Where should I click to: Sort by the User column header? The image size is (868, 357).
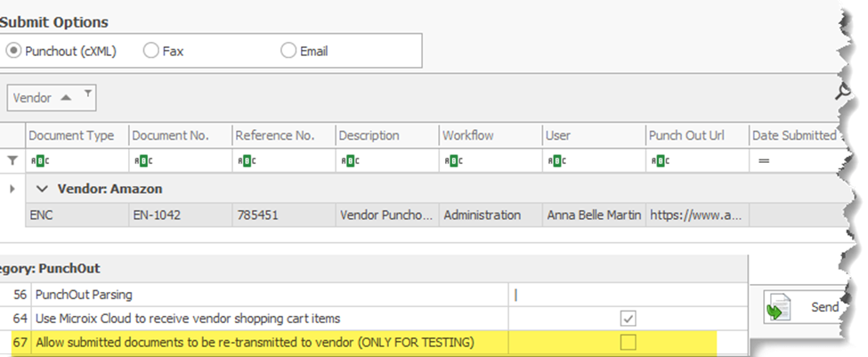[593, 135]
